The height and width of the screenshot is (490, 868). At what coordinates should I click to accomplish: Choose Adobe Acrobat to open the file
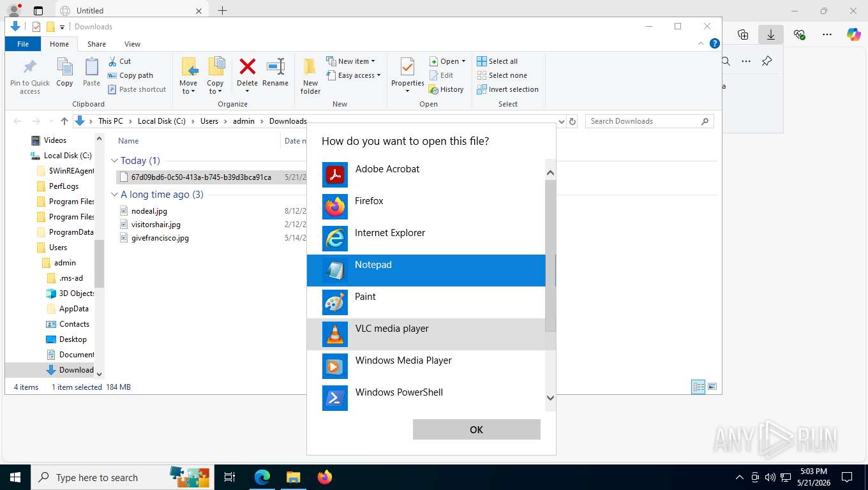tap(426, 174)
